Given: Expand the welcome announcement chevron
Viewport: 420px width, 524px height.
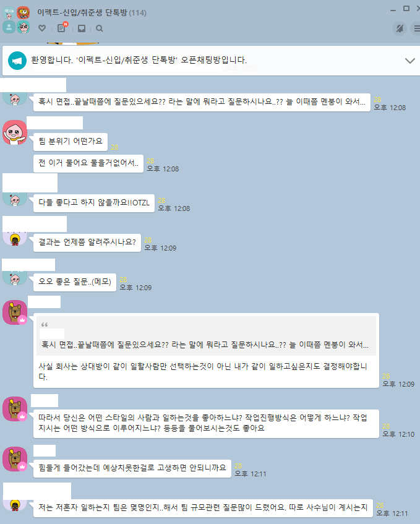Looking at the screenshot, I should coord(409,61).
